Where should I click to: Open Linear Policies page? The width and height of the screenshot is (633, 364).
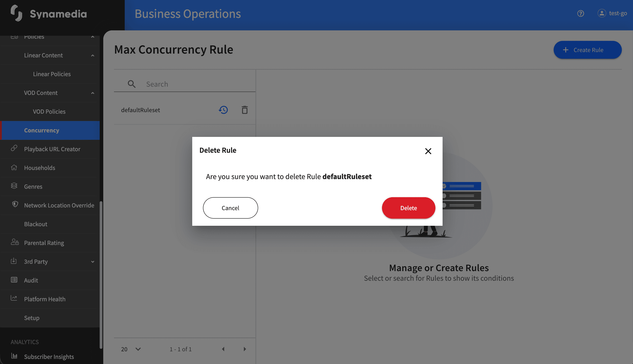coord(52,74)
